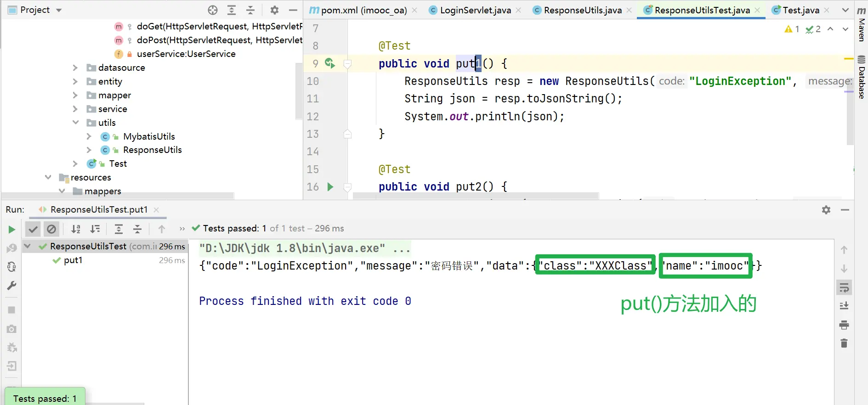The width and height of the screenshot is (868, 405).
Task: Click the yellow warning indicator in editor
Action: (792, 29)
